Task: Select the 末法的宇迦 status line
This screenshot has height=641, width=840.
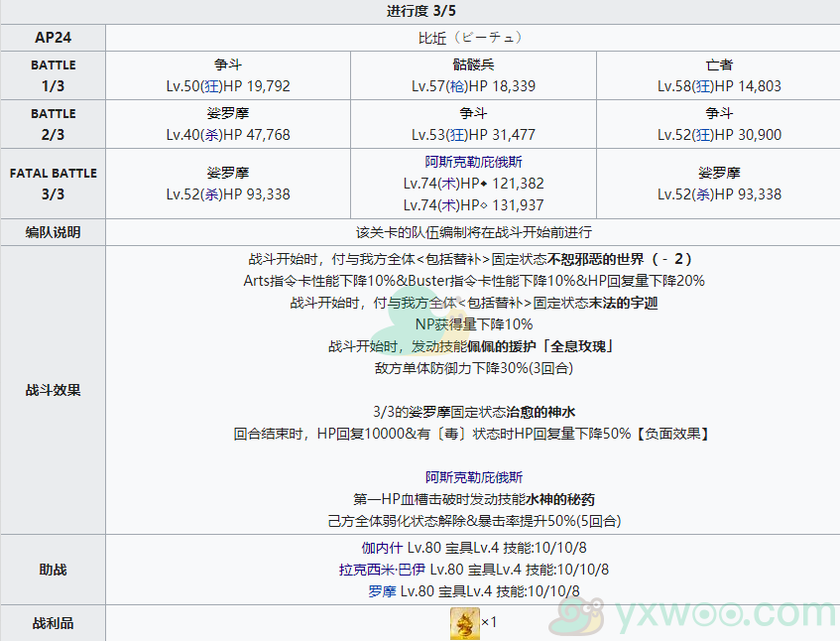Action: point(474,303)
